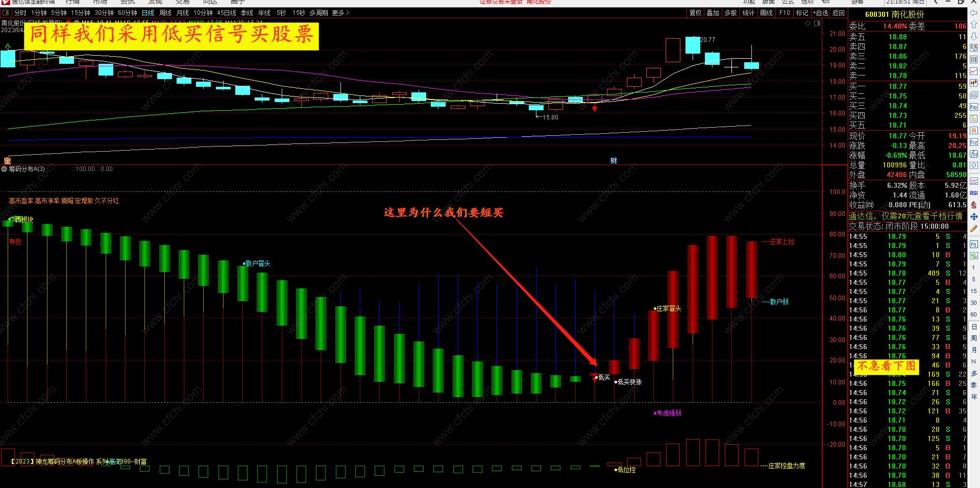The height and width of the screenshot is (488, 980).
Task: Open the F10 company info sidebar icon
Action: click(x=973, y=107)
